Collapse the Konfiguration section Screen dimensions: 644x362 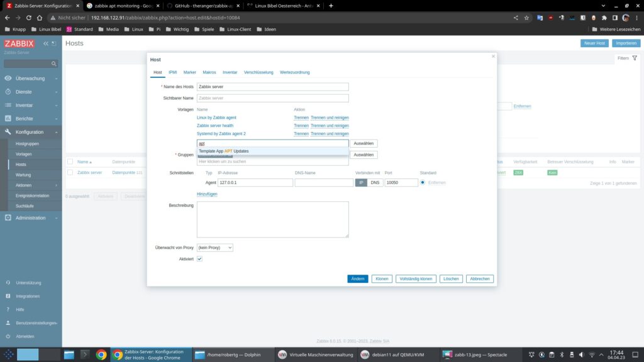tap(30, 132)
